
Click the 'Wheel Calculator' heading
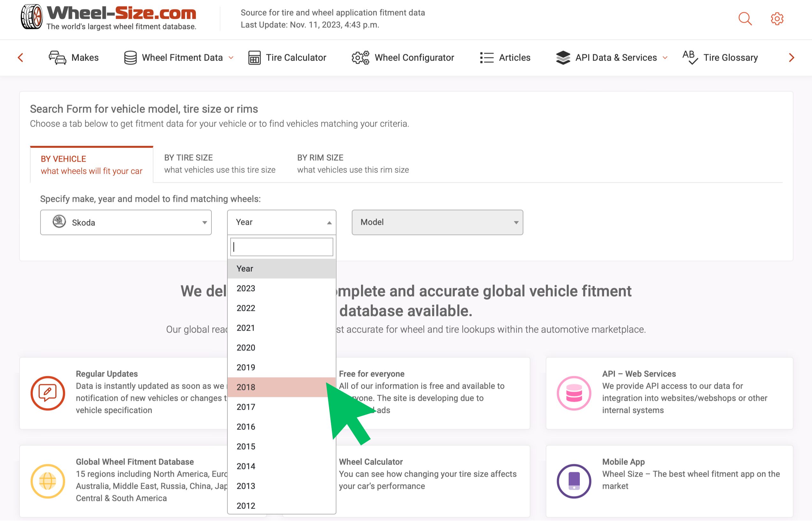pos(371,462)
